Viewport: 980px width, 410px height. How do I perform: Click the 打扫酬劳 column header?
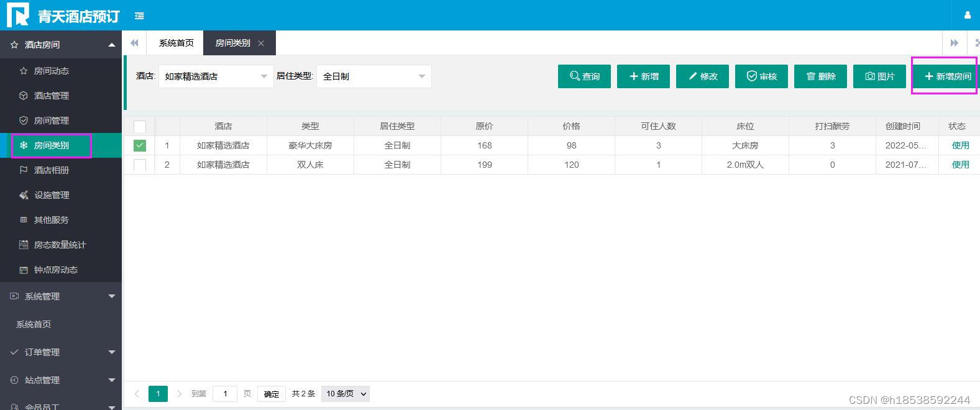[832, 126]
